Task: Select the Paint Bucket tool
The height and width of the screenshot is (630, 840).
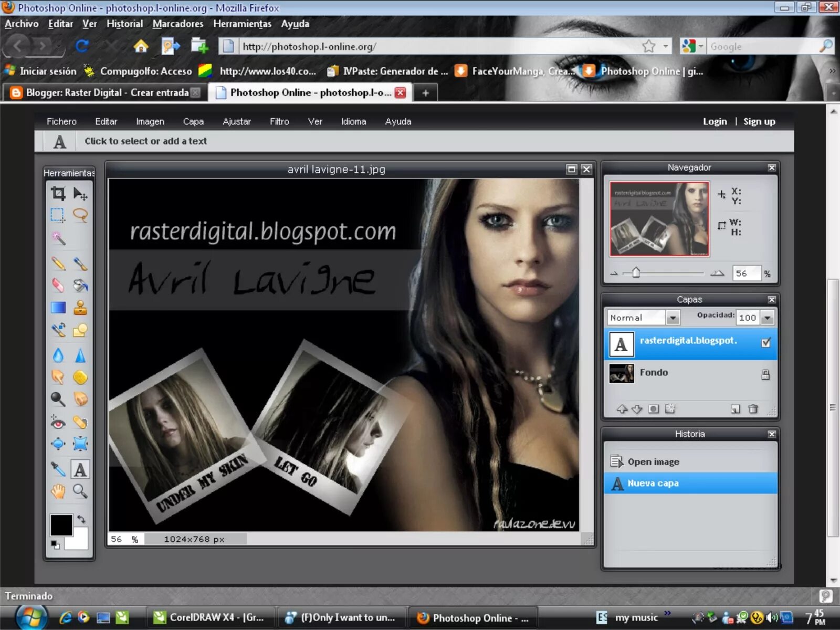Action: [80, 285]
